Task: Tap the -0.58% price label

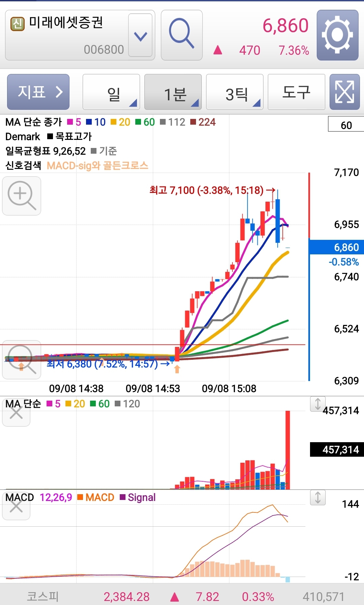Action: [344, 262]
